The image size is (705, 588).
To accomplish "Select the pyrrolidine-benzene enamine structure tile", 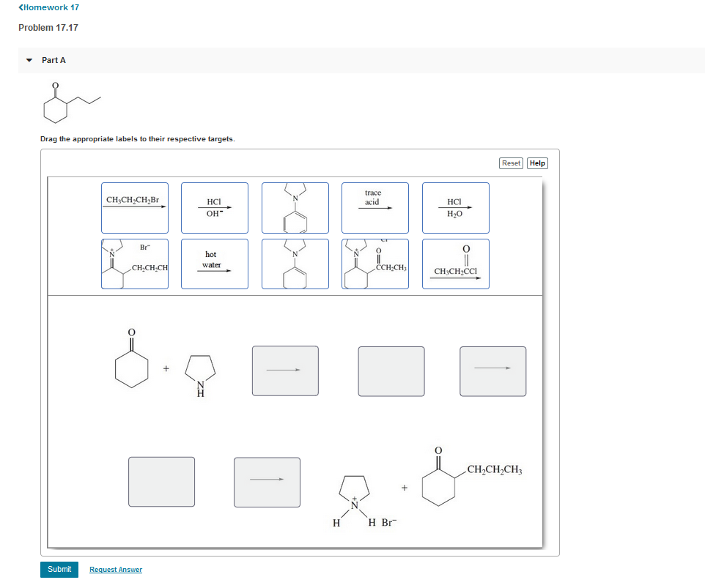I will (295, 207).
